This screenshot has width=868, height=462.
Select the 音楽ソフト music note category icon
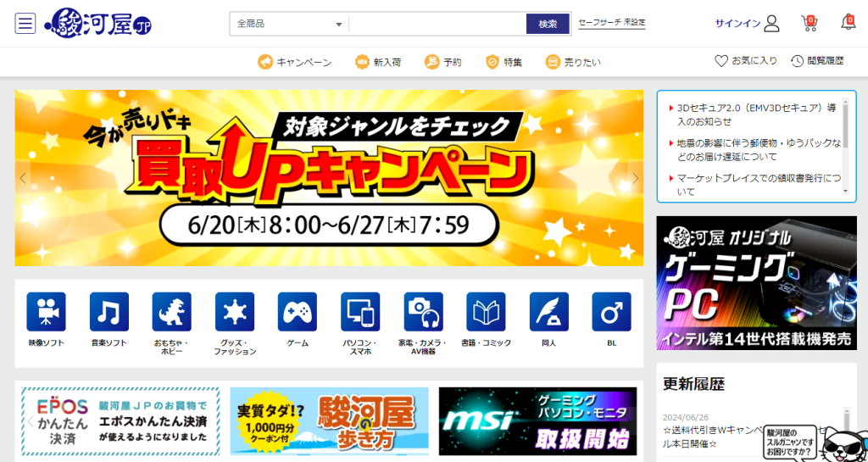tap(109, 312)
